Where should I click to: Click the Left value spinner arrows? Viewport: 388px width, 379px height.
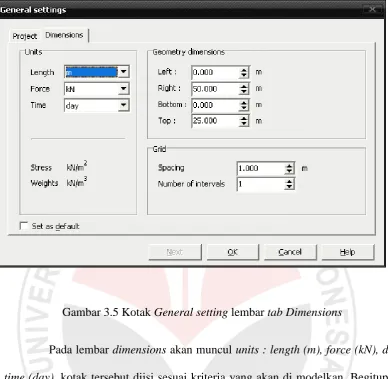244,72
